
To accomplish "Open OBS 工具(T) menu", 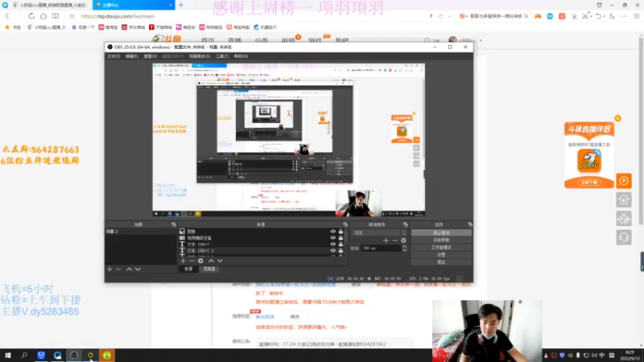I will coord(222,56).
